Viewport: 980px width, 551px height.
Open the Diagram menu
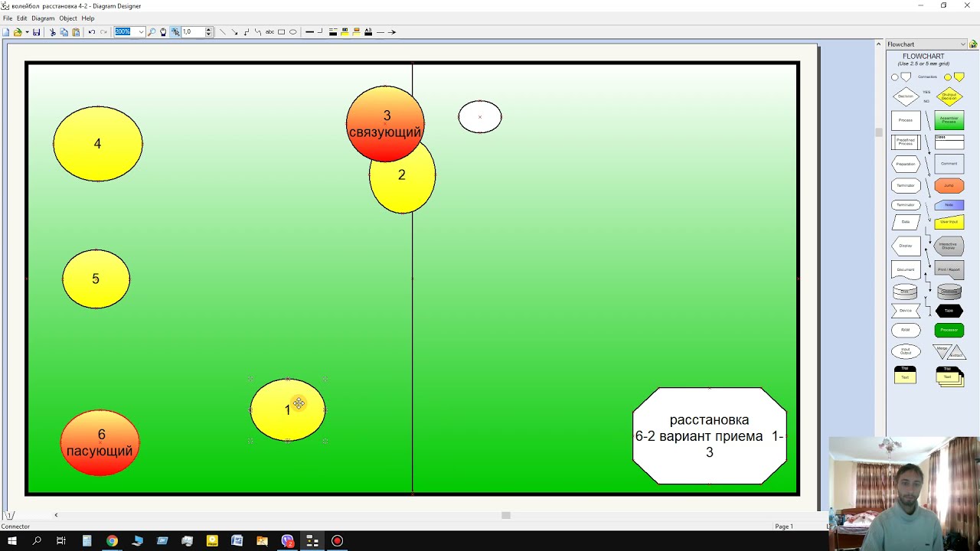43,18
